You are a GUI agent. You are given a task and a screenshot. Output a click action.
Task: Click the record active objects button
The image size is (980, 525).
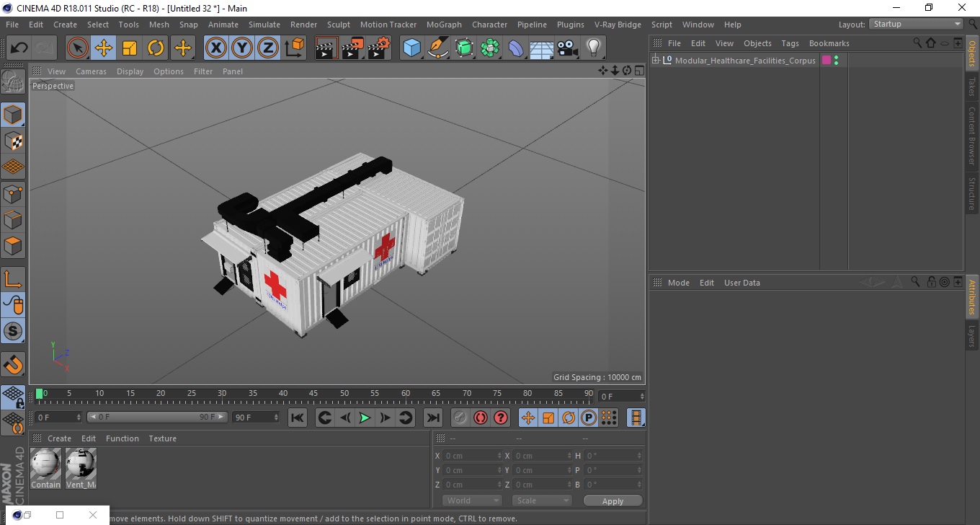pyautogui.click(x=460, y=418)
